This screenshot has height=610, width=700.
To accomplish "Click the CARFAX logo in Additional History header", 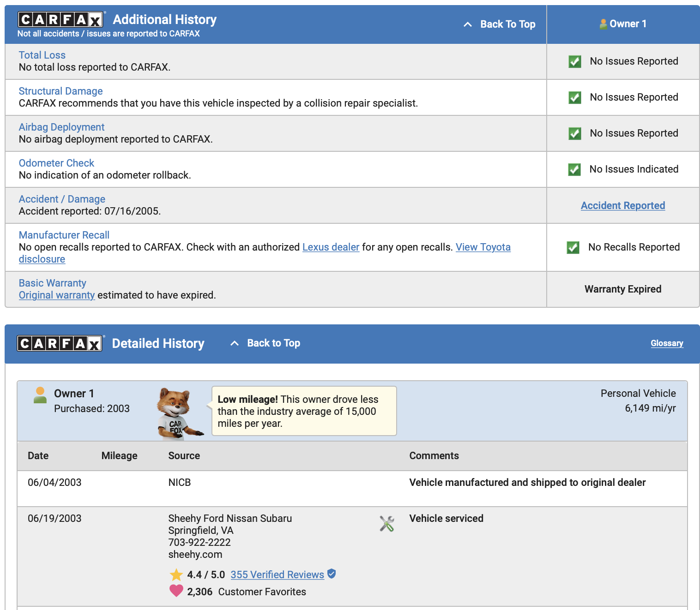I will tap(60, 19).
